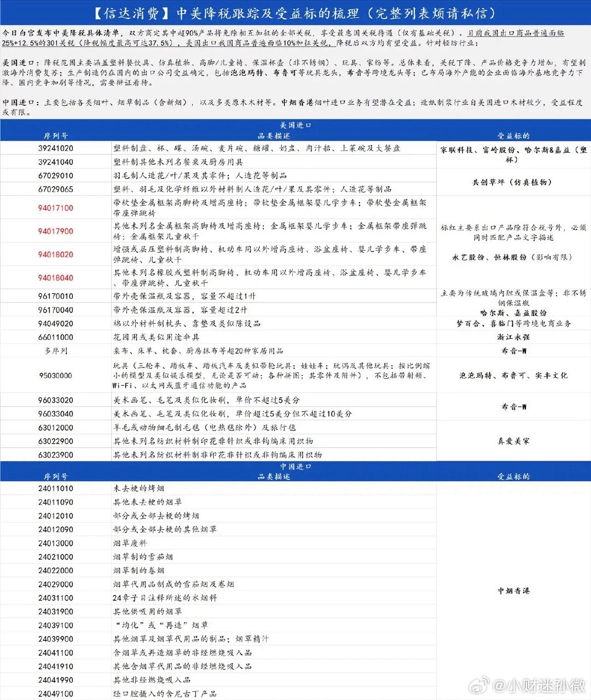Image resolution: width=591 pixels, height=700 pixels.
Task: Click description 塑料制其他未列名餐桌及厨房用具
Action: [x=178, y=162]
